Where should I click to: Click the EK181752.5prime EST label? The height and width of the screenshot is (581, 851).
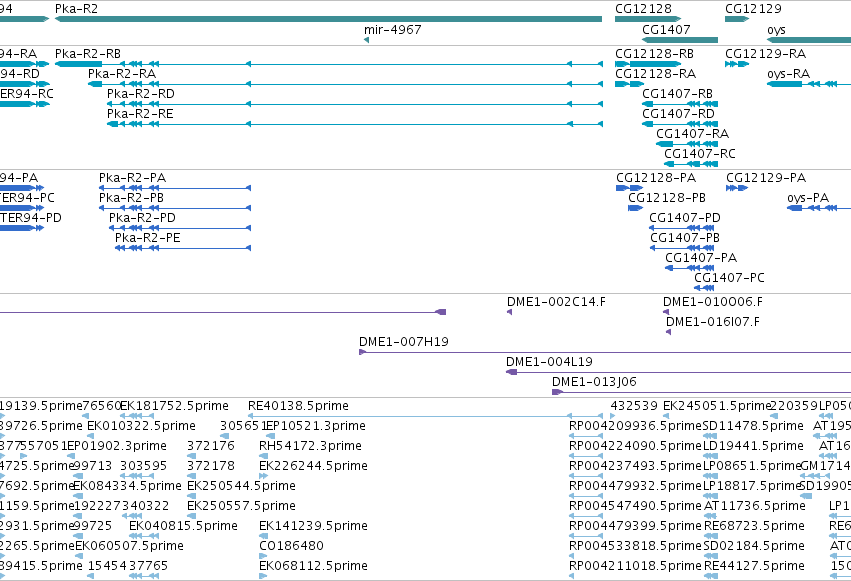(x=174, y=406)
